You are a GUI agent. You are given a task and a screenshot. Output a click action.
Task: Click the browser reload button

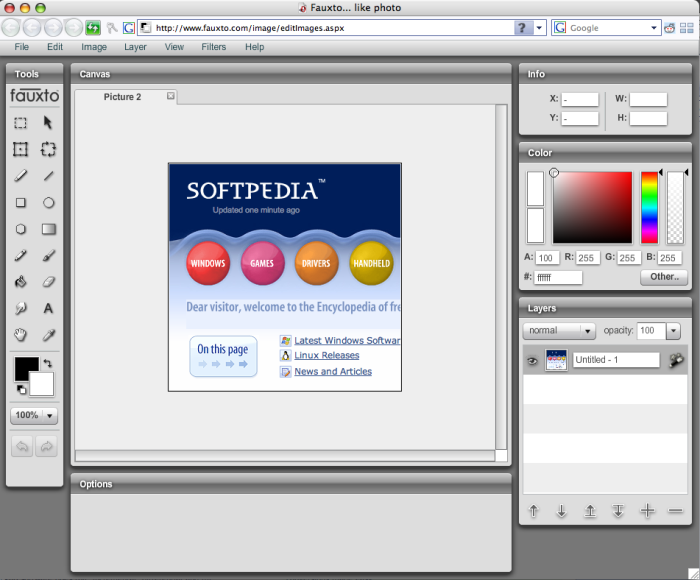[93, 28]
